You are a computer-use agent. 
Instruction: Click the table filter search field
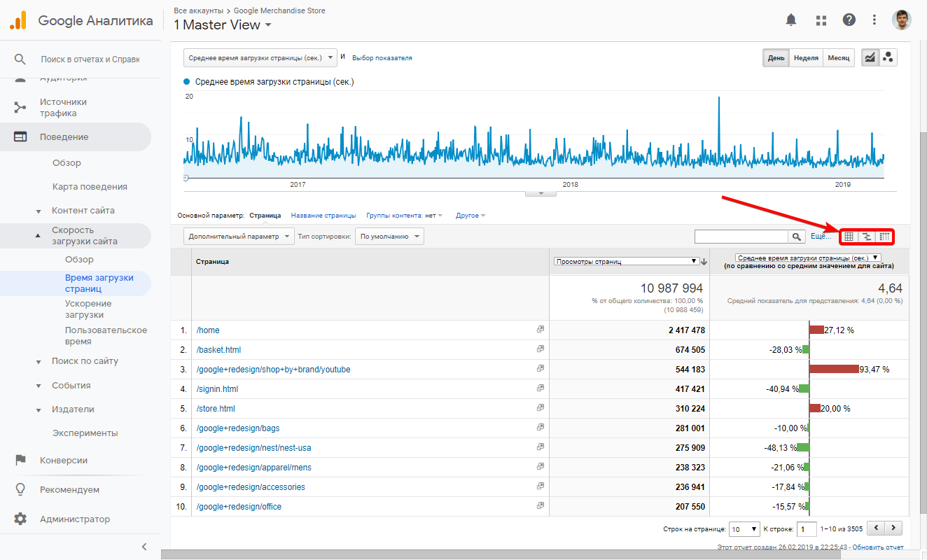point(741,237)
